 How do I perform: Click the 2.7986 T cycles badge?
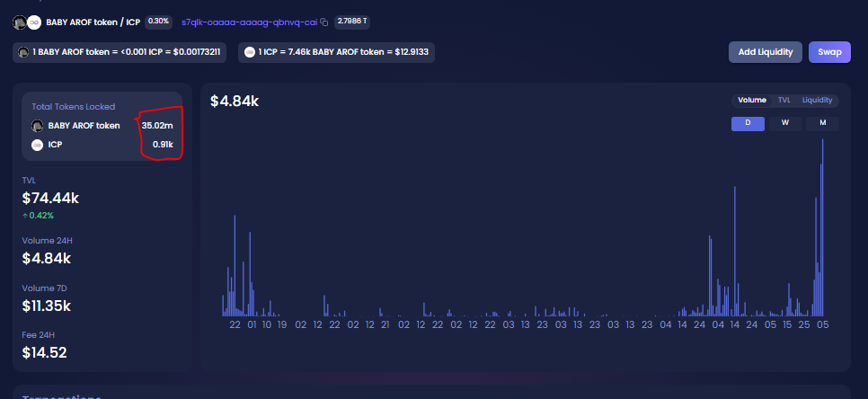point(352,22)
